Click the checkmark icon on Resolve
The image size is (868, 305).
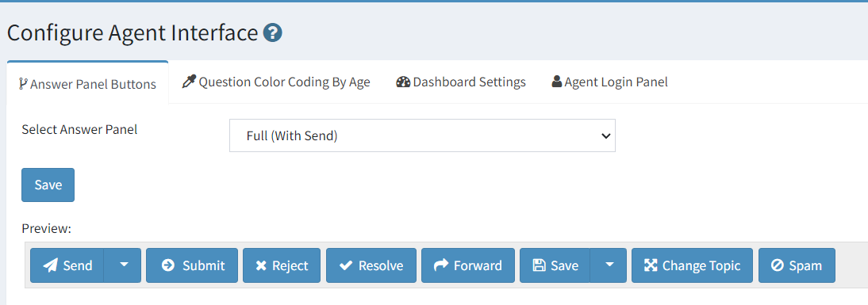click(346, 265)
